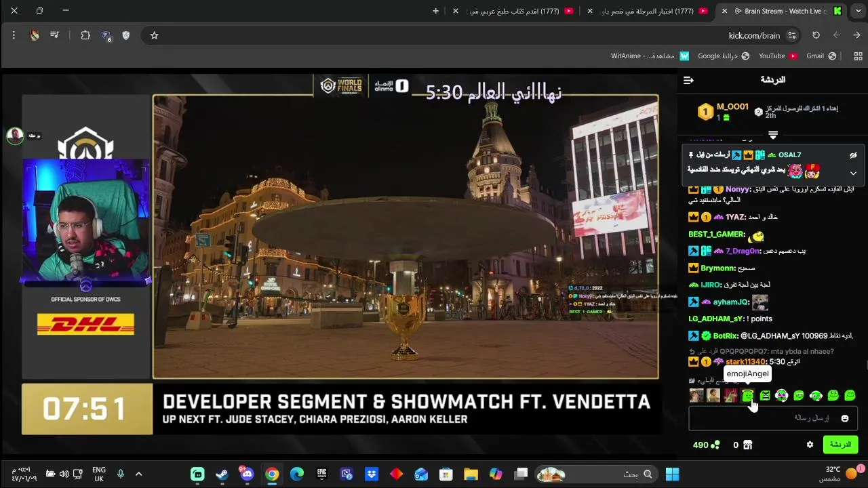Open the volume tray control
The width and height of the screenshot is (868, 488).
[x=64, y=474]
